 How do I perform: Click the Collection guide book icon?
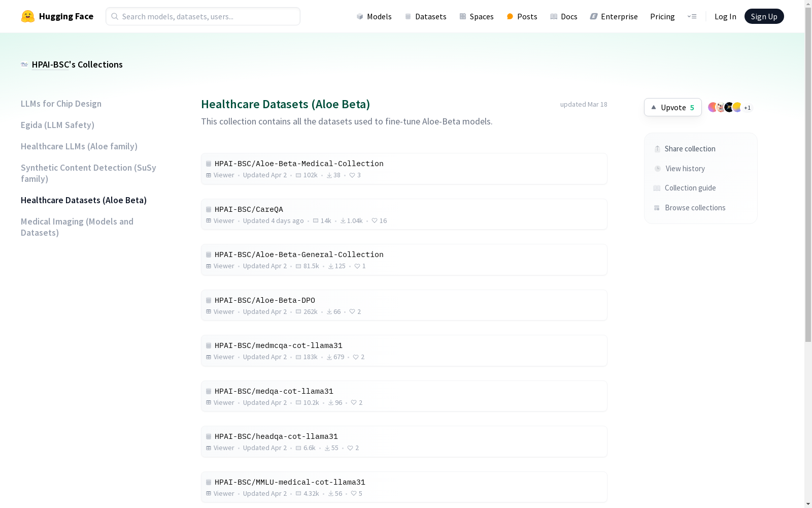[657, 188]
